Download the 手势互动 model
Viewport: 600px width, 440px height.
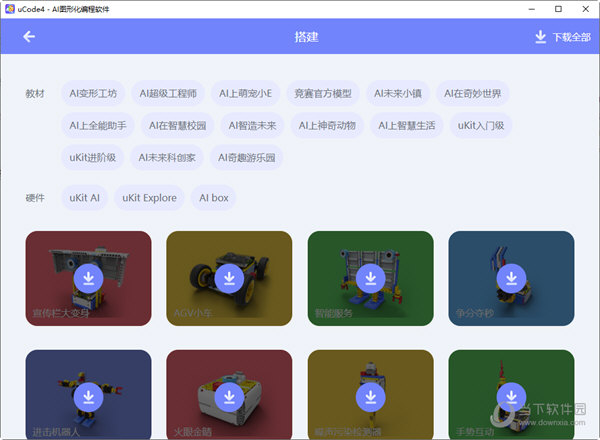click(x=511, y=397)
